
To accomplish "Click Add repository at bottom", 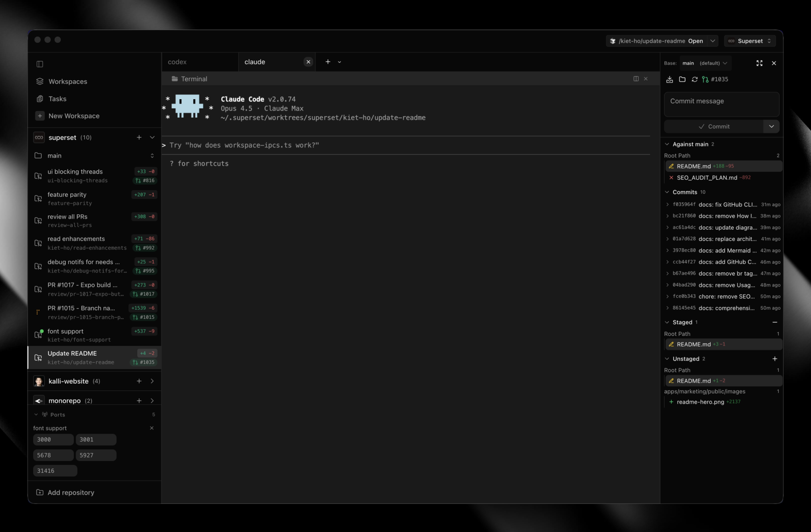I will click(70, 492).
